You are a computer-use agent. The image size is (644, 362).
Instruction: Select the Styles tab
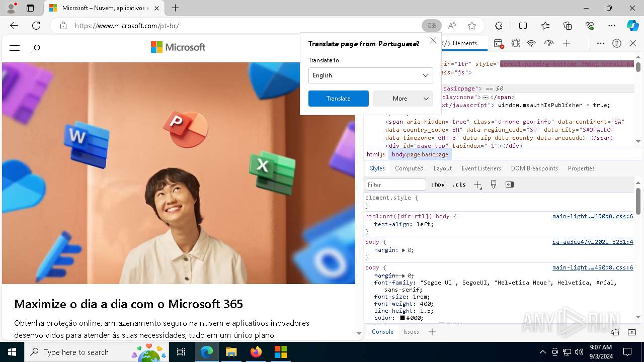pos(377,168)
